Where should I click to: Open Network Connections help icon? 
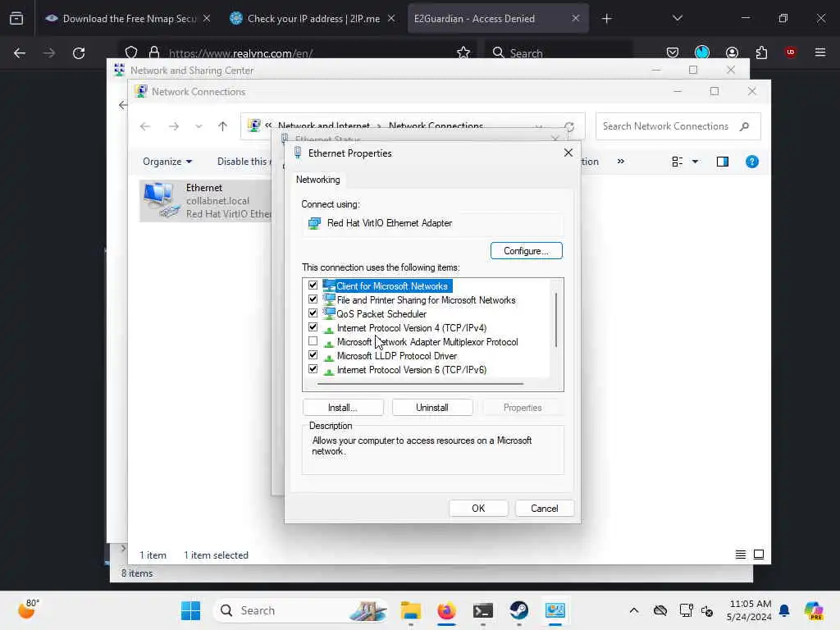pyautogui.click(x=752, y=162)
